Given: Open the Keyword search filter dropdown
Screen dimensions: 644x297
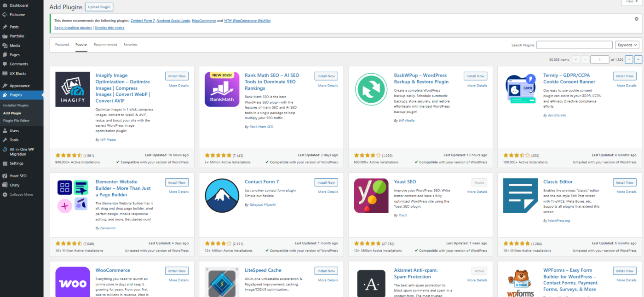Looking at the screenshot, I should [627, 45].
